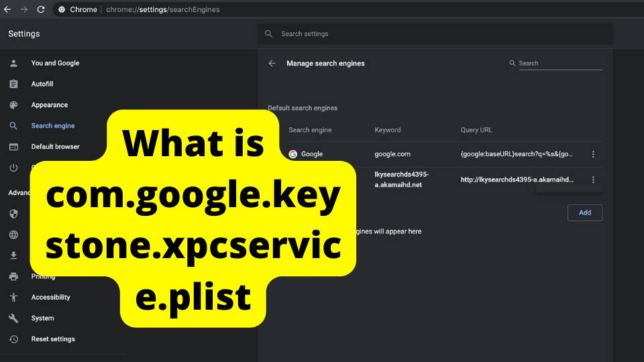Image resolution: width=644 pixels, height=362 pixels.
Task: Click the Add button for search engines
Action: coord(584,213)
